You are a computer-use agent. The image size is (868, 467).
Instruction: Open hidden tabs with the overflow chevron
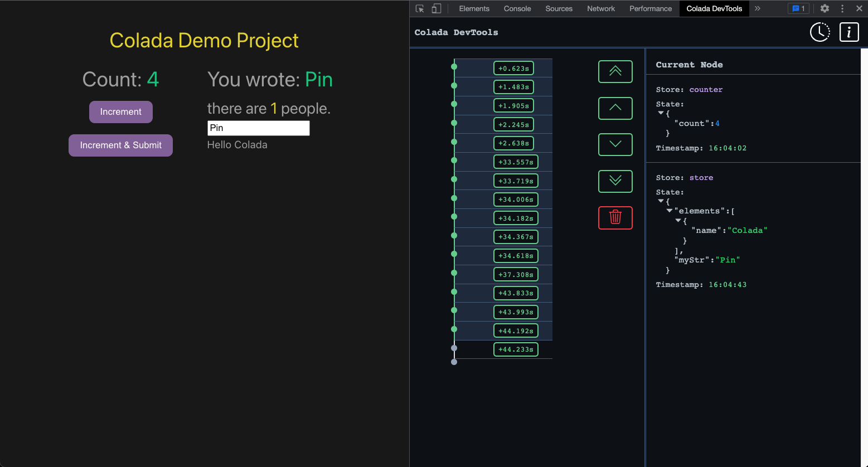(758, 8)
